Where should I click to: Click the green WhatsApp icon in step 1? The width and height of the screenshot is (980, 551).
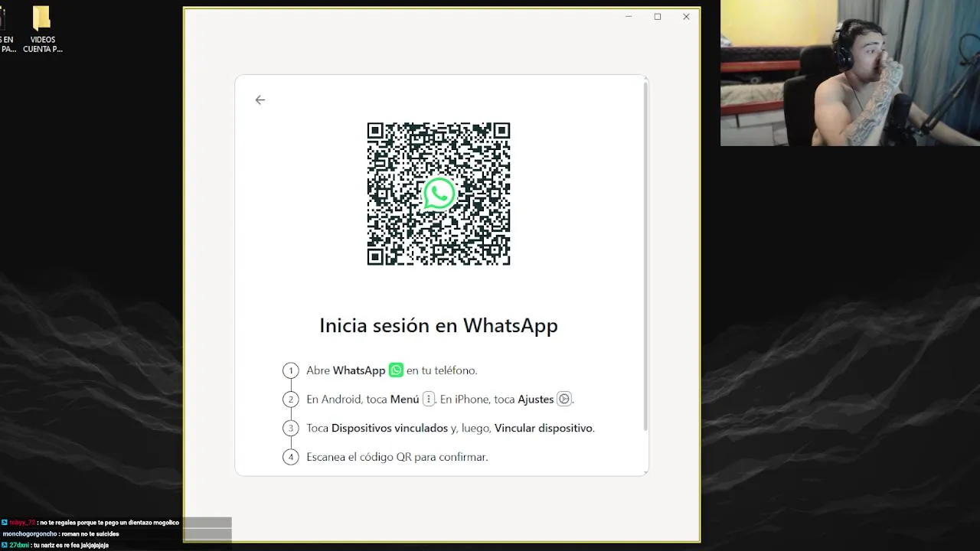coord(396,370)
